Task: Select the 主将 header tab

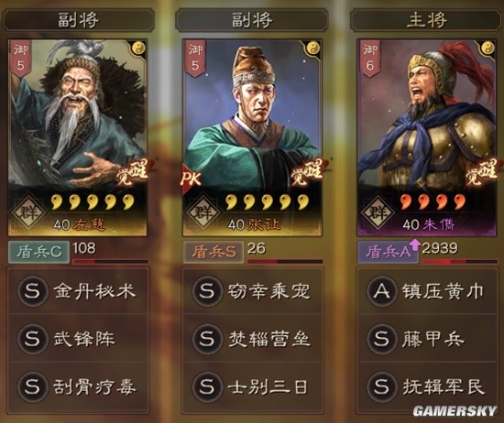Action: click(426, 20)
